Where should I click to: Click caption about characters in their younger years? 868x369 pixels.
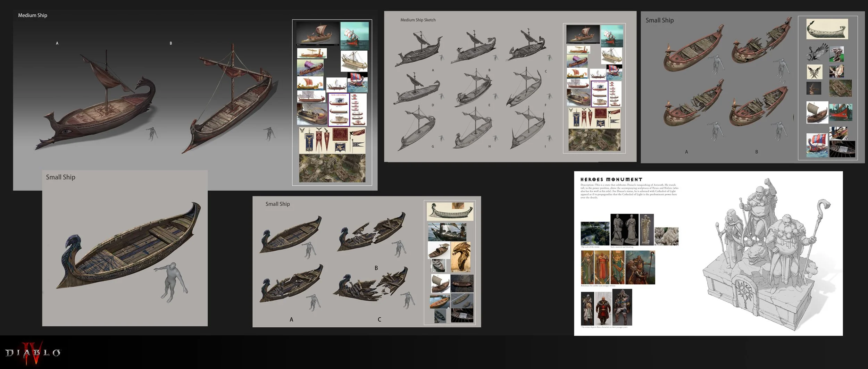pyautogui.click(x=604, y=327)
